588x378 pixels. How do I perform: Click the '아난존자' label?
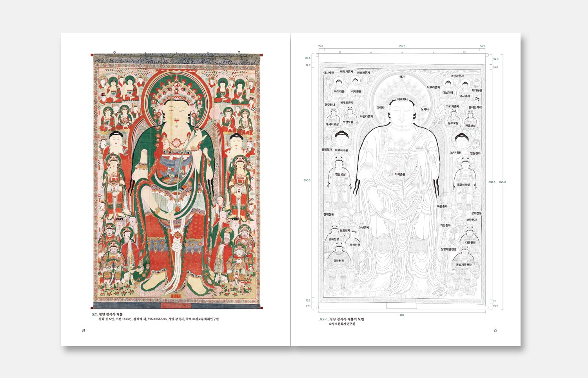[364, 227]
